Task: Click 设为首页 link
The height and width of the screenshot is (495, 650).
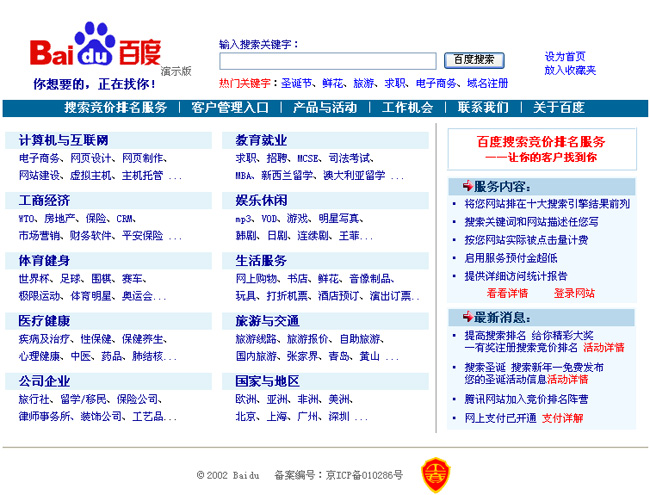Action: pyautogui.click(x=565, y=56)
